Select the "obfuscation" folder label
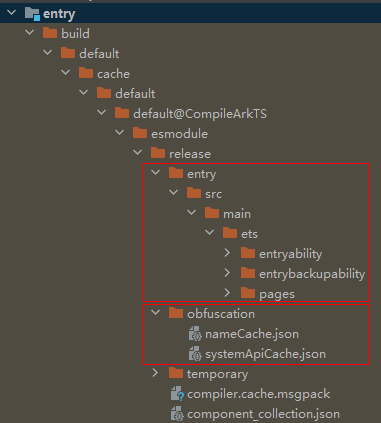381x423 pixels. (x=221, y=314)
